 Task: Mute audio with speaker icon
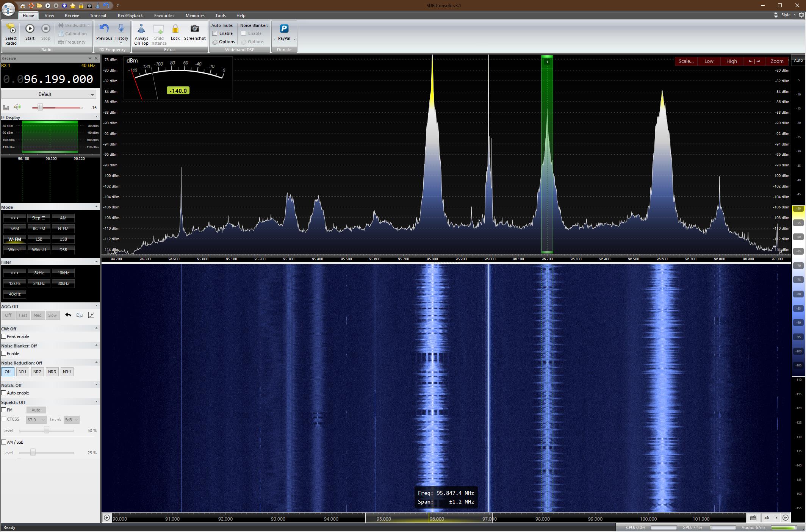[x=17, y=107]
